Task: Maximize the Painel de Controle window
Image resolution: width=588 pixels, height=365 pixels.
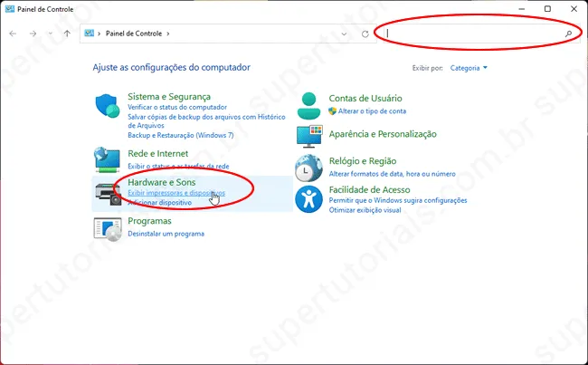Action: coord(547,9)
